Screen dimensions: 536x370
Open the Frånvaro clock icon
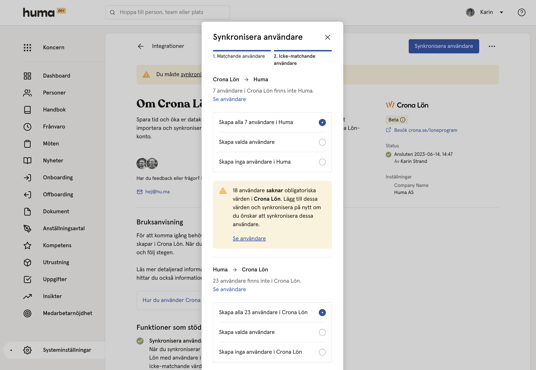point(27,127)
